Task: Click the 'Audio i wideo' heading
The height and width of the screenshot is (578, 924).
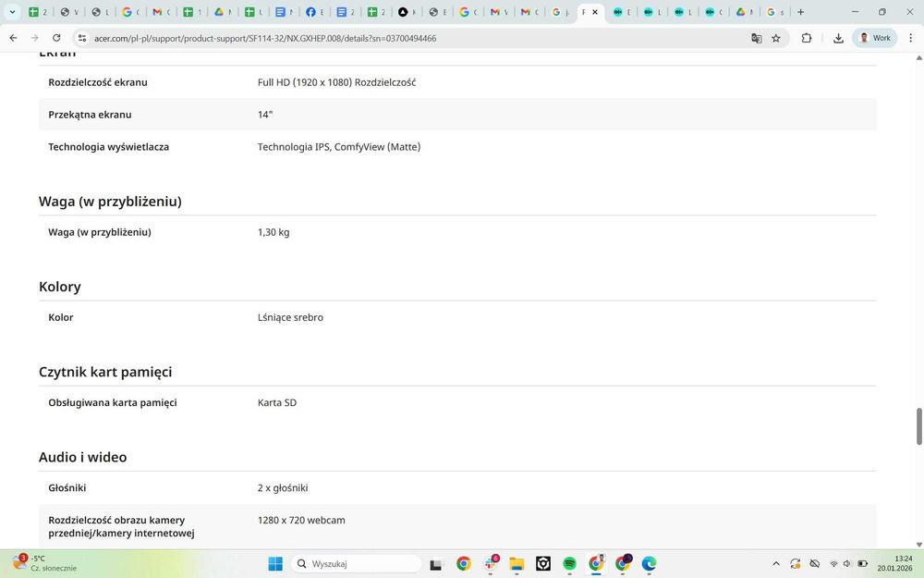Action: pos(82,457)
